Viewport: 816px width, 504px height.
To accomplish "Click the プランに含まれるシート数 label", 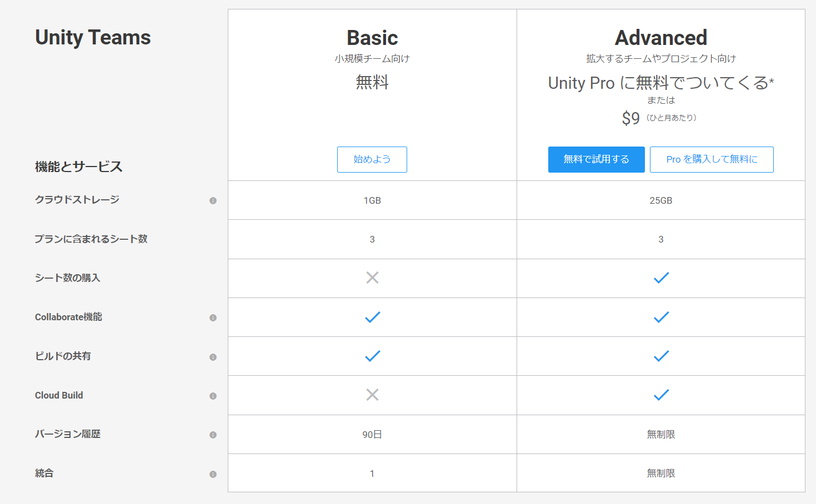I will (91, 239).
